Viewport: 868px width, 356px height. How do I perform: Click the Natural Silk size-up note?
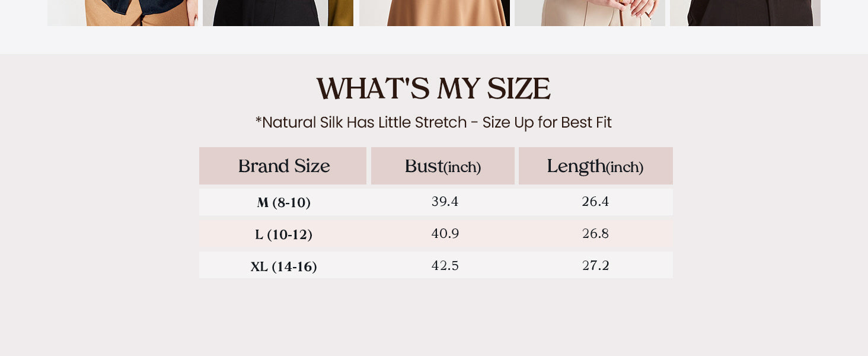433,123
